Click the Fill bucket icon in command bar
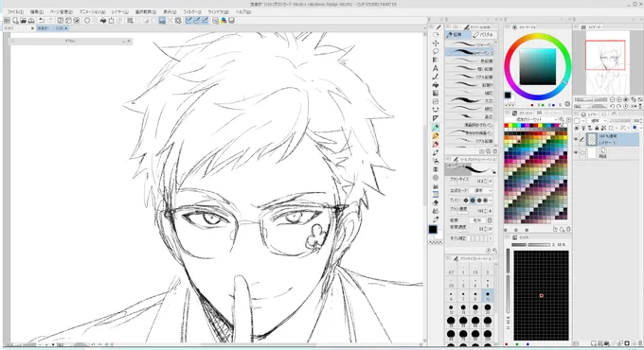The image size is (644, 350). click(x=103, y=20)
